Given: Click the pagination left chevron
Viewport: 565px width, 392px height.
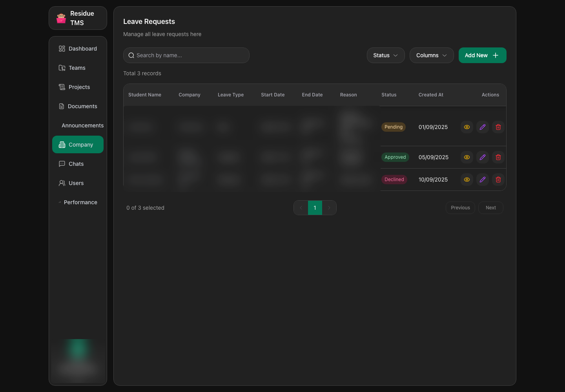Looking at the screenshot, I should (x=301, y=208).
